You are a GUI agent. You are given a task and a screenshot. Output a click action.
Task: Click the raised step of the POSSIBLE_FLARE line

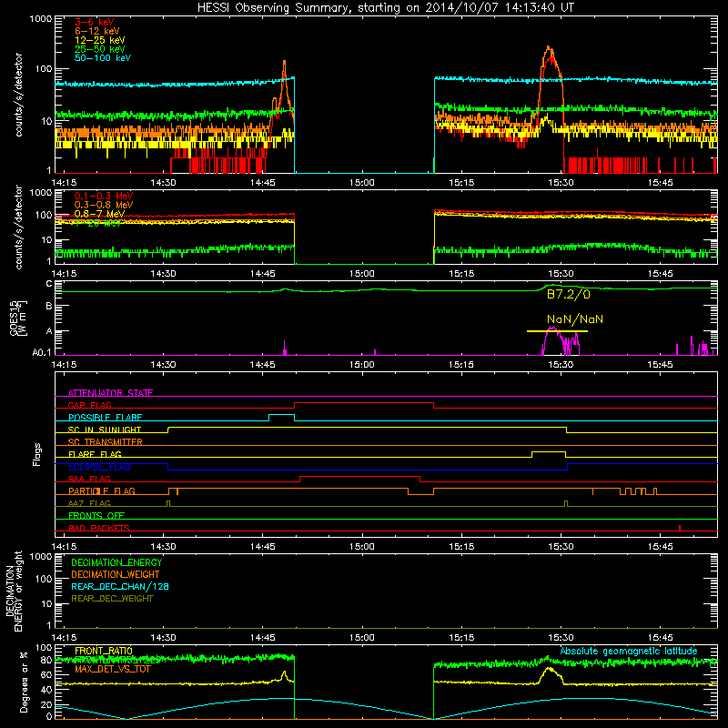(282, 415)
